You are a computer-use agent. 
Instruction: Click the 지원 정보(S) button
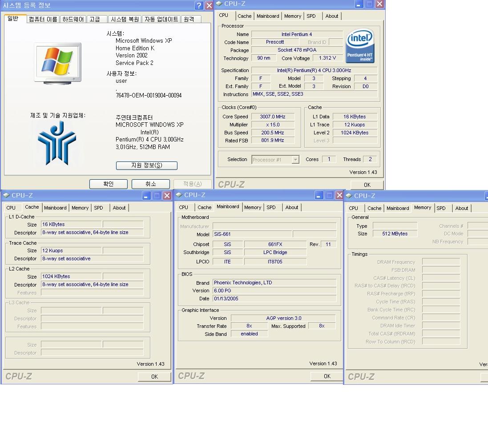(147, 165)
